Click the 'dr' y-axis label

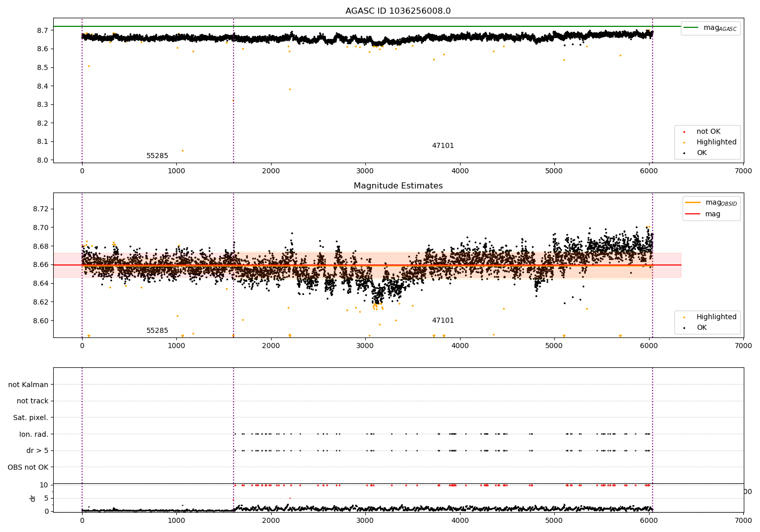tap(33, 498)
